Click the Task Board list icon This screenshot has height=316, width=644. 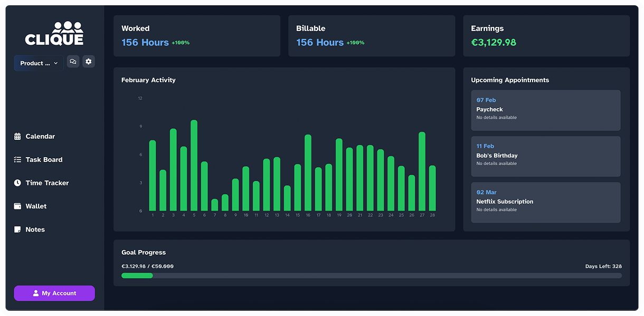coord(17,160)
